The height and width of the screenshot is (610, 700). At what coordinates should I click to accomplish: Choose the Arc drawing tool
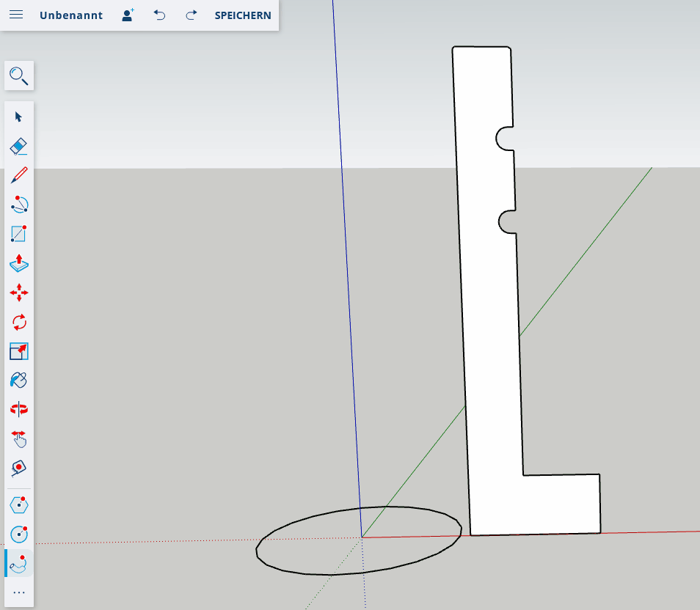(19, 205)
